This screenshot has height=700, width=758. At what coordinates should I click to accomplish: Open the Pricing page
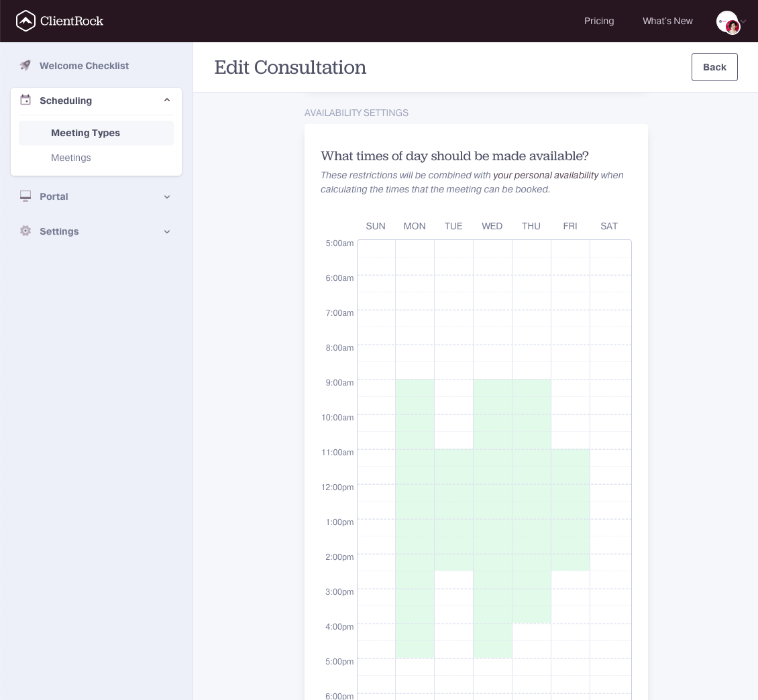[598, 21]
